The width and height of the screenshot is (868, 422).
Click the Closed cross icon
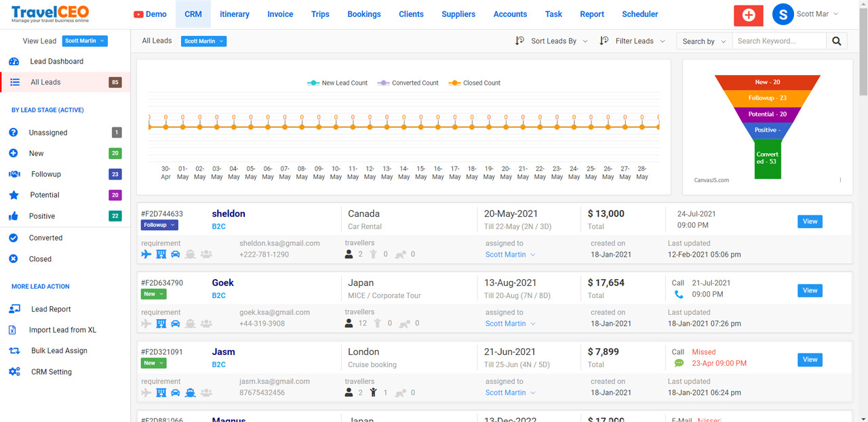point(13,259)
